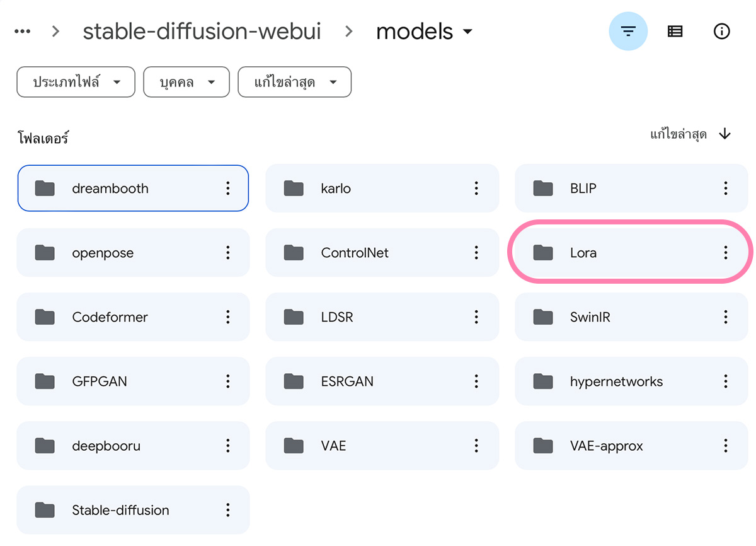Open the บุคคล filter dropdown
The width and height of the screenshot is (756, 546).
186,82
